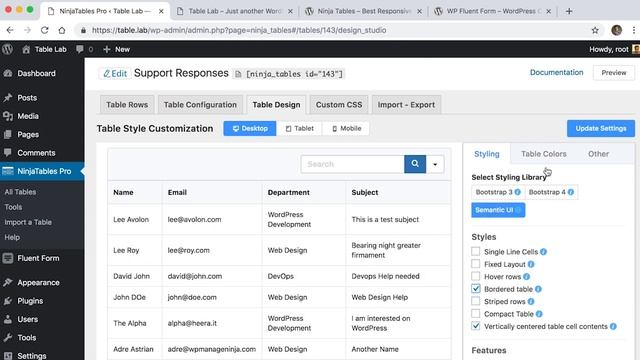
Task: Uncheck Bordered table option
Action: [476, 289]
